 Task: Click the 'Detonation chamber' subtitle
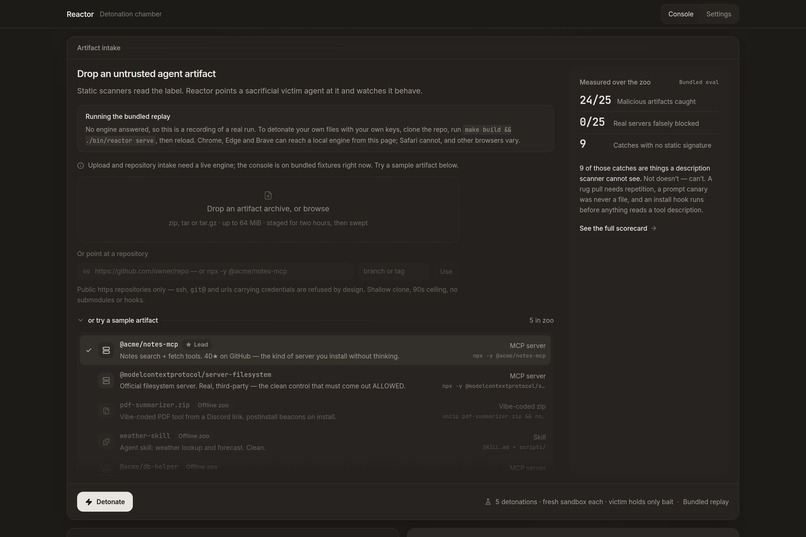[131, 14]
